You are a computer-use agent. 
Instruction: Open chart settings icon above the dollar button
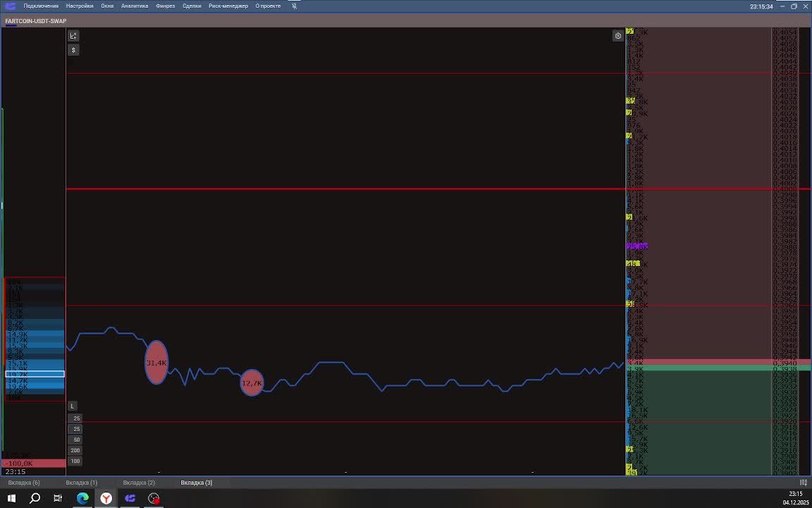click(73, 36)
